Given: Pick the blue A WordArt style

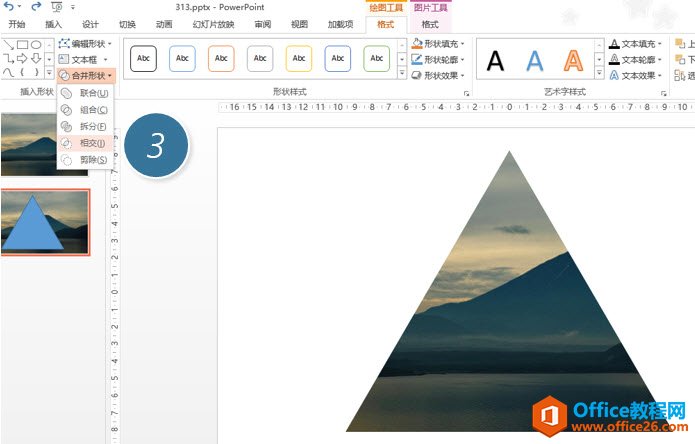Looking at the screenshot, I should tap(535, 62).
